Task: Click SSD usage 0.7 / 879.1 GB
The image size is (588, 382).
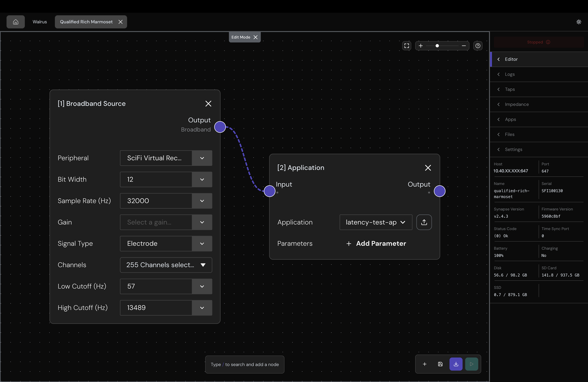Action: (510, 295)
